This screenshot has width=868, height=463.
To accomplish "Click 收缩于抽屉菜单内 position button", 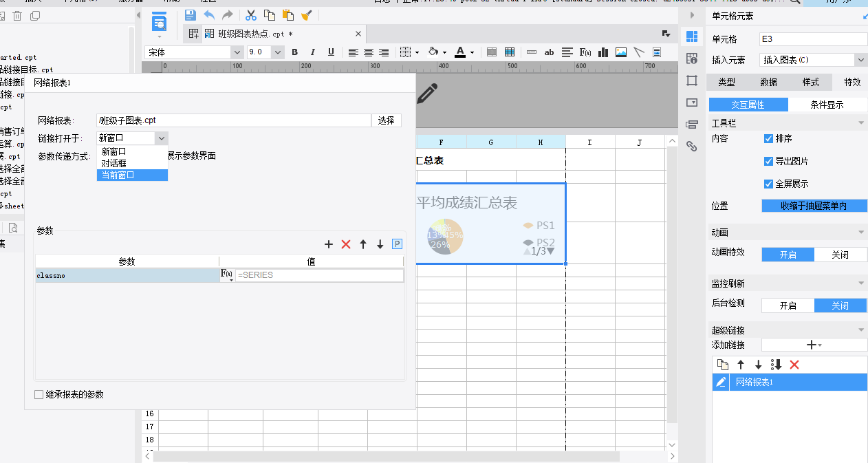I will [814, 206].
